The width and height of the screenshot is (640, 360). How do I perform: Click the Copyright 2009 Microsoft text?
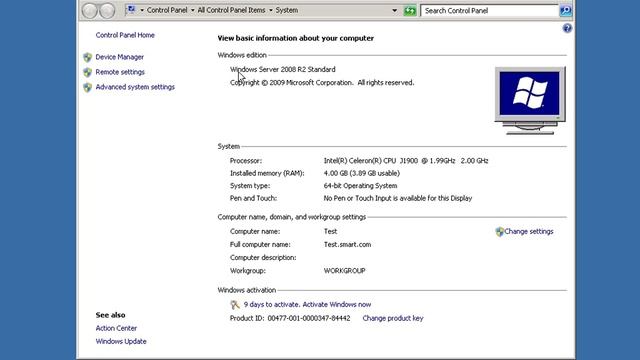(x=322, y=82)
